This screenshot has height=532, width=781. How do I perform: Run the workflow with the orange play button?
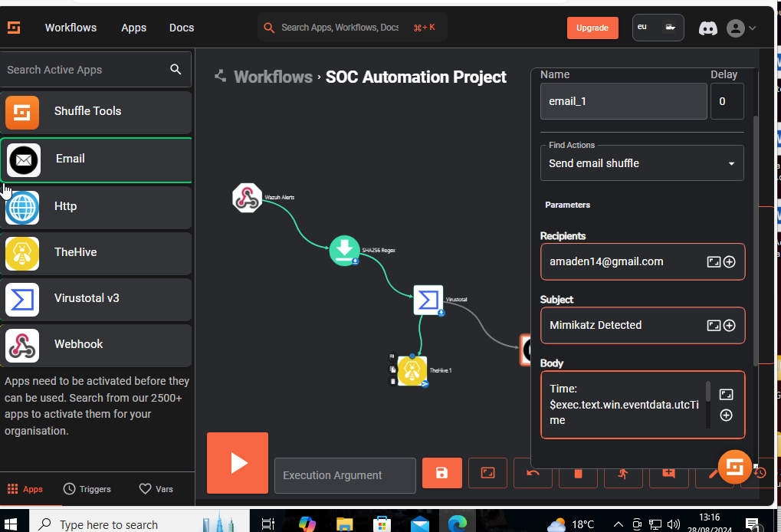point(237,463)
